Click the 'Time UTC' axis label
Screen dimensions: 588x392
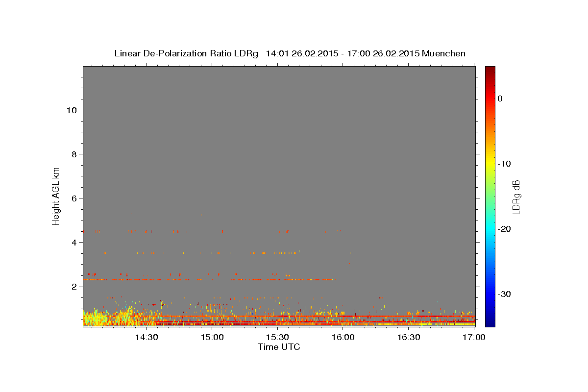pos(279,347)
